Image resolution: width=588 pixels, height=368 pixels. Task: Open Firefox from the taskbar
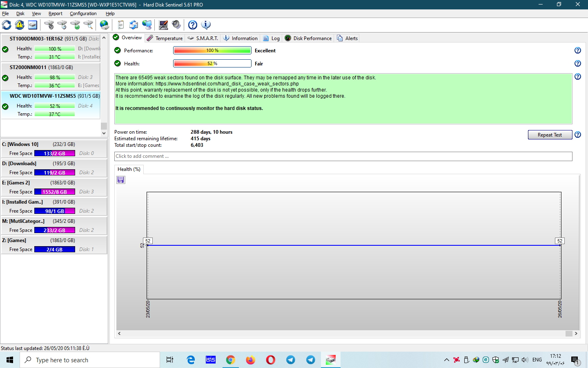[x=250, y=360]
